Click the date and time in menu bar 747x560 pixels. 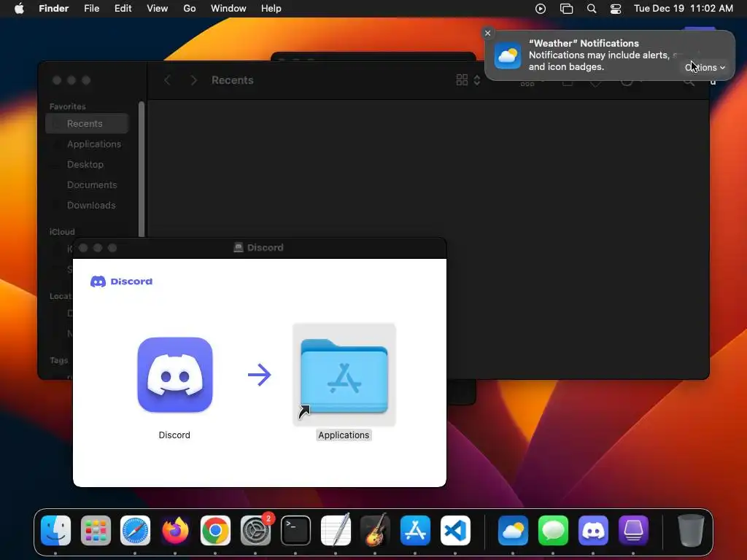[683, 9]
